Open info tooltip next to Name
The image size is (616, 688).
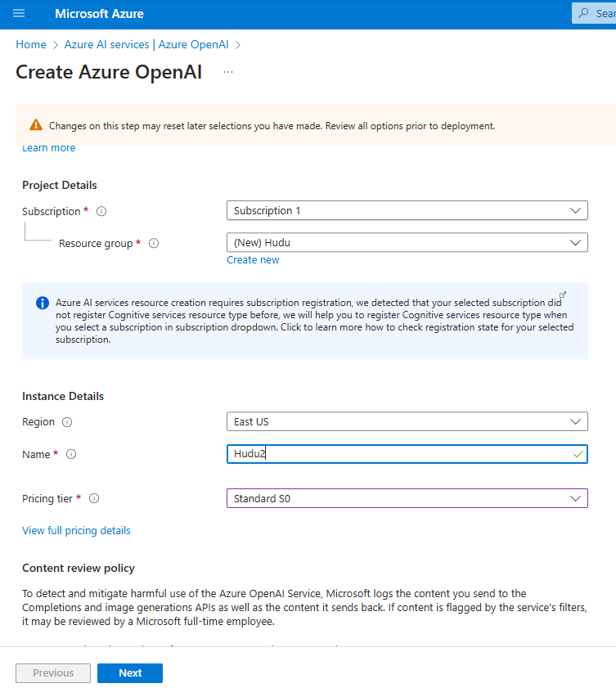71,454
